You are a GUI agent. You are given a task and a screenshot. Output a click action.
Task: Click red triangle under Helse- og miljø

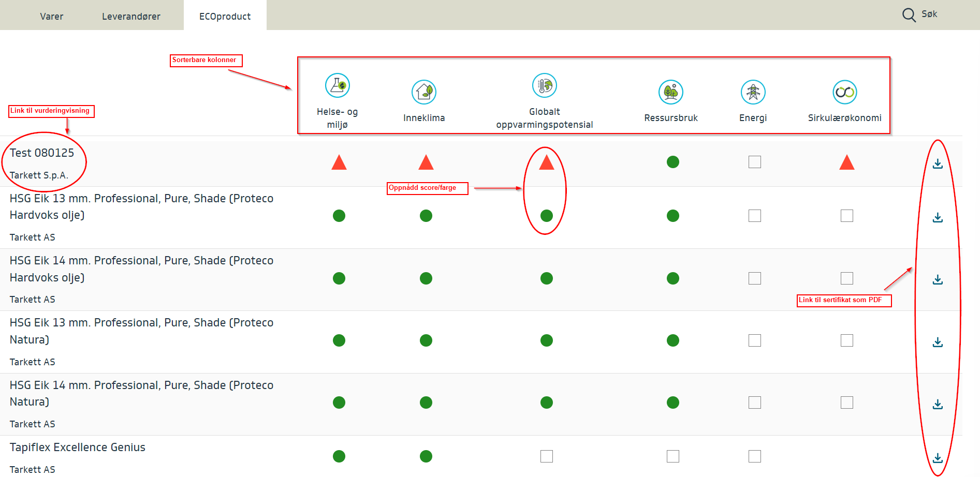339,163
